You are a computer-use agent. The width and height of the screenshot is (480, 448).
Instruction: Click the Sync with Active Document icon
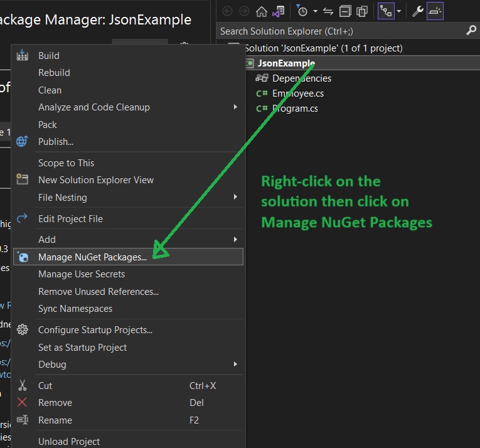(x=328, y=11)
